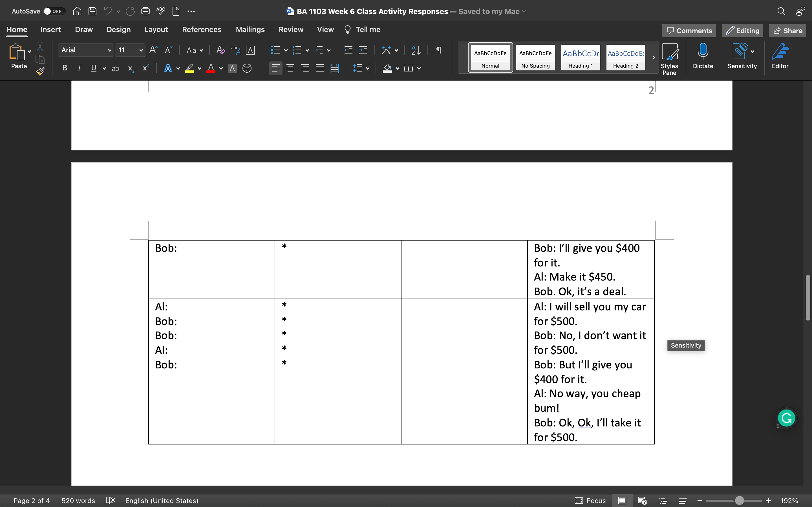Viewport: 812px width, 507px height.
Task: Switch to the Insert tab
Action: click(x=51, y=30)
